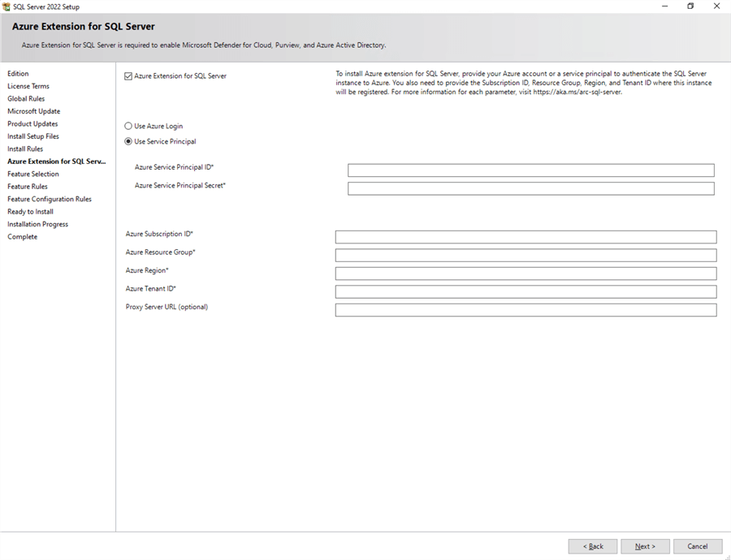
Task: Click the Azure Subscription ID label
Action: [x=159, y=234]
